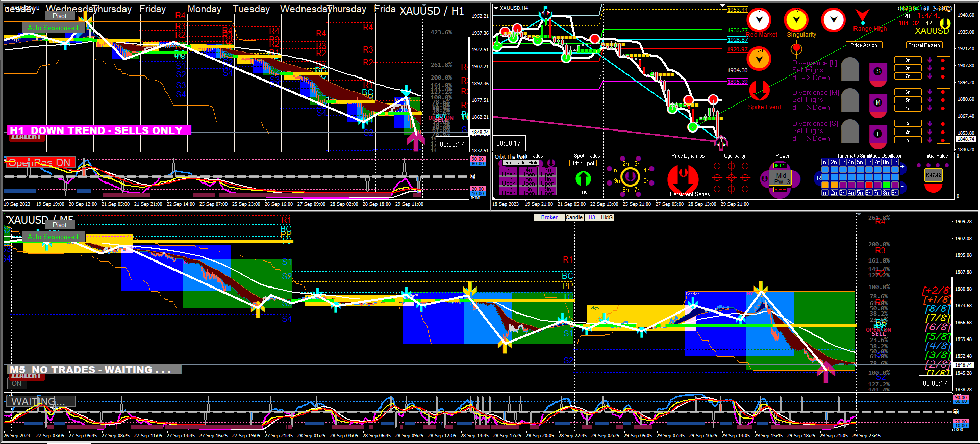Toggle Auto Sessions-off on H1 chart

coord(54,28)
